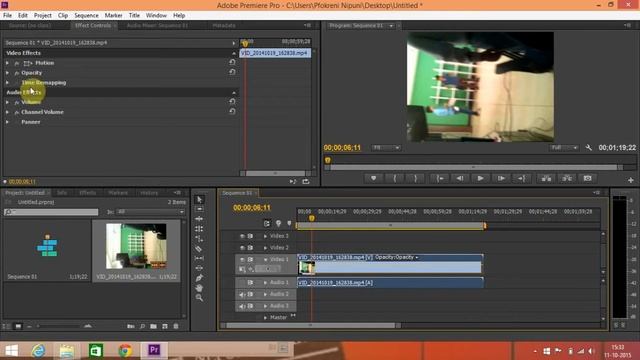
Task: Select the Ripple Edit tool
Action: pos(199,219)
